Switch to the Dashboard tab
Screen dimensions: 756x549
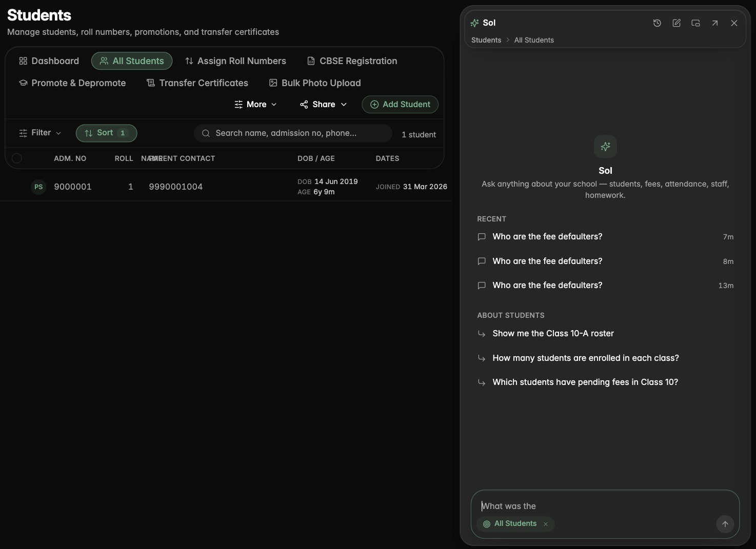tap(49, 61)
